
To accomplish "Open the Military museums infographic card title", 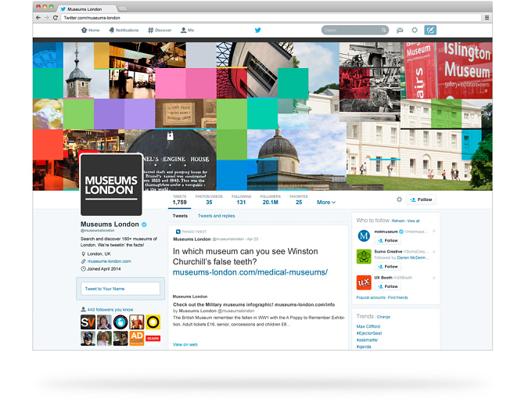I will [x=253, y=304].
